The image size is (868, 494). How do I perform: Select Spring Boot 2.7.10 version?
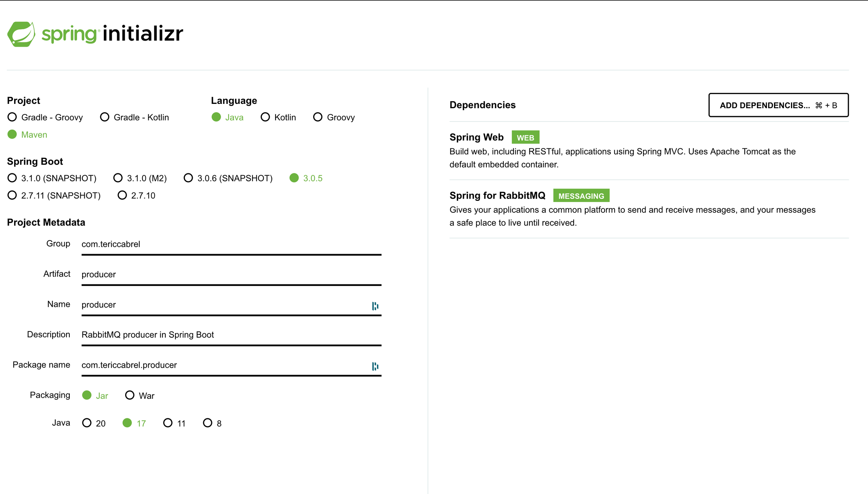click(122, 195)
